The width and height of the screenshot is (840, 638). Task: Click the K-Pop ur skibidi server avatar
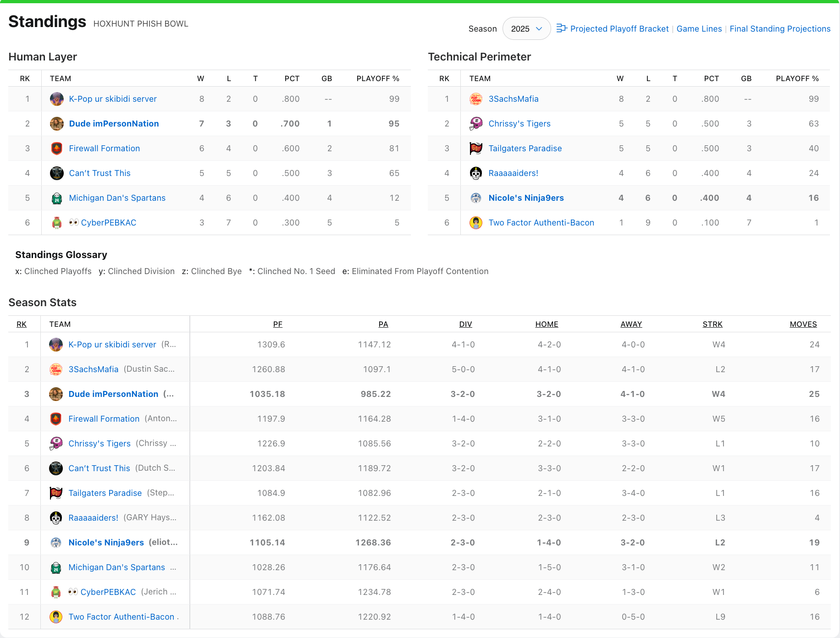coord(56,99)
